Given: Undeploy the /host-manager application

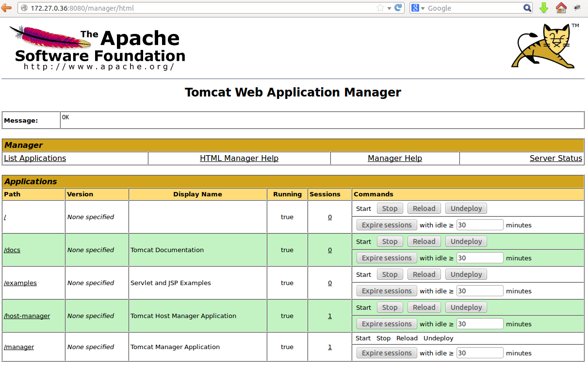Looking at the screenshot, I should click(466, 307).
